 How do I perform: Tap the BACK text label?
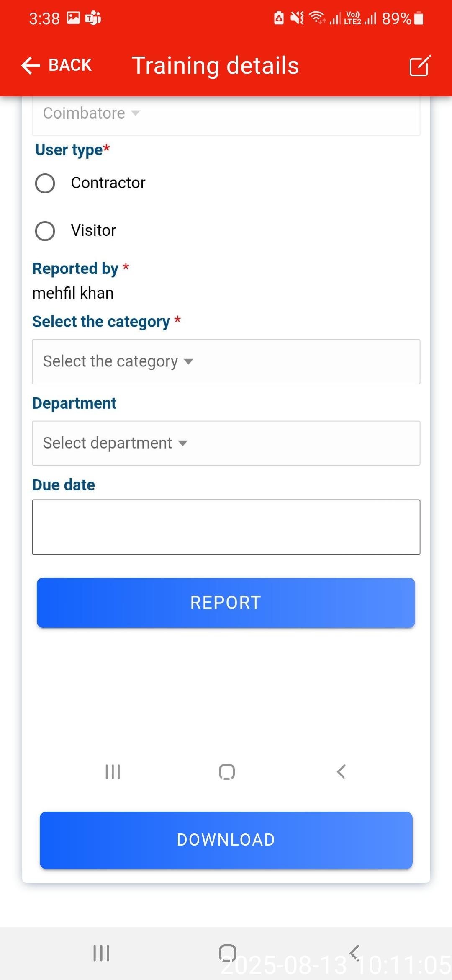[x=70, y=65]
